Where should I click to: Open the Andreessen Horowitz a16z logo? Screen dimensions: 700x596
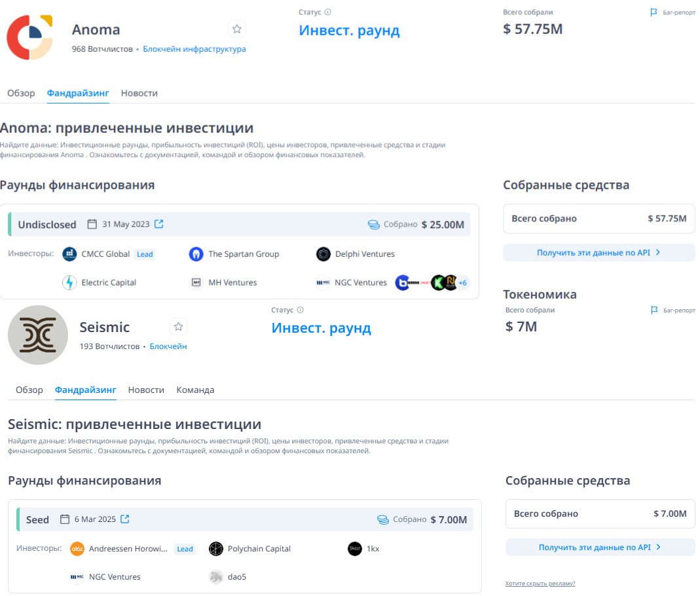[77, 549]
